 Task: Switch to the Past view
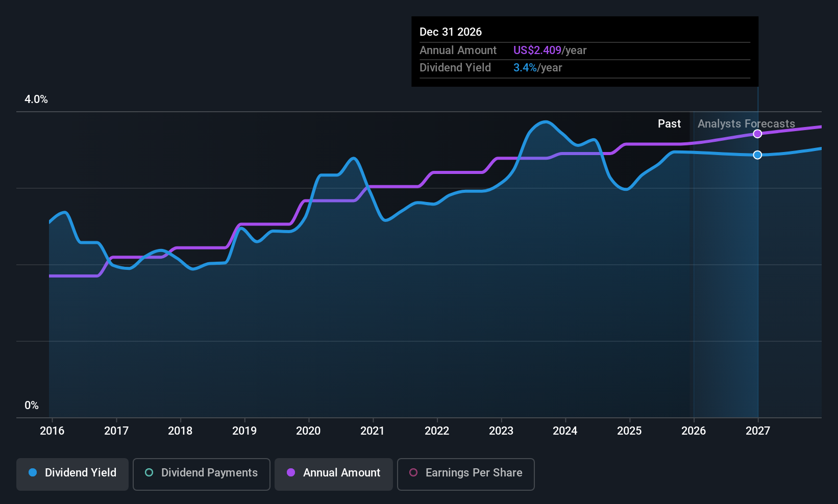point(669,123)
